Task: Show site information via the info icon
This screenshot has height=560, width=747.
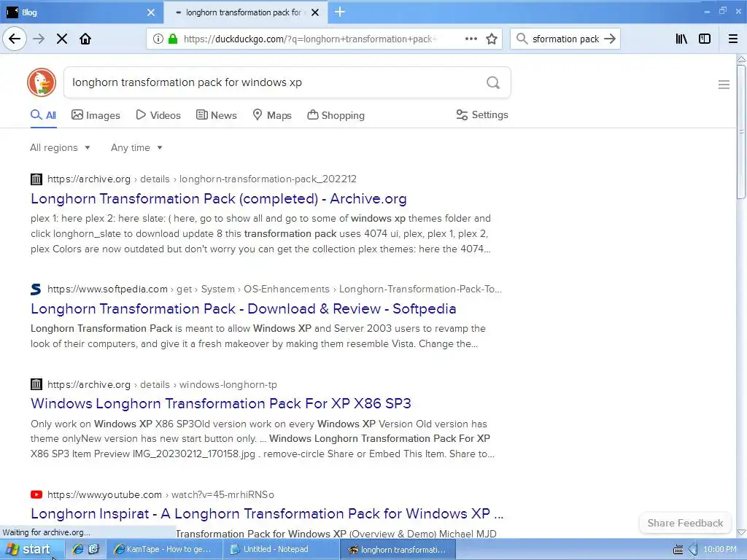Action: (x=158, y=39)
